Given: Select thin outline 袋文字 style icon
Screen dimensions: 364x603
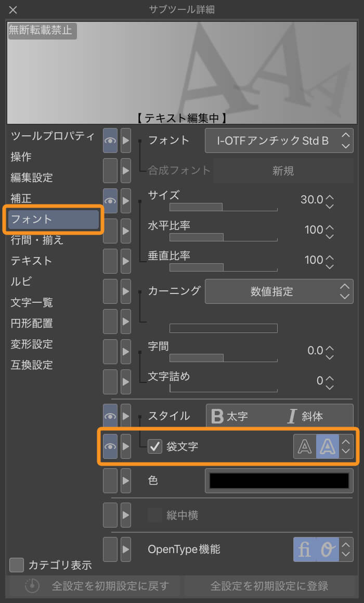Looking at the screenshot, I should tap(305, 446).
